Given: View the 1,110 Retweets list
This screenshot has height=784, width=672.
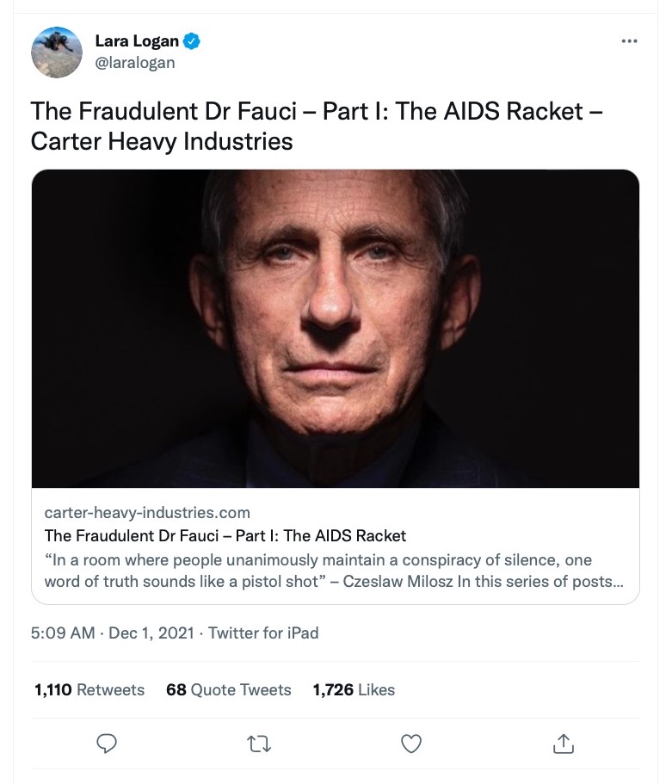Looking at the screenshot, I should coord(89,689).
